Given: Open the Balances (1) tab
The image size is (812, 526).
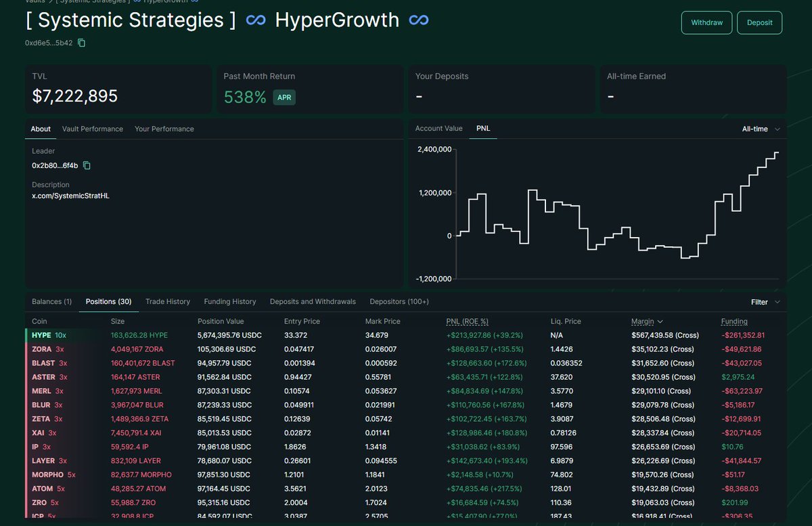Looking at the screenshot, I should pos(51,301).
